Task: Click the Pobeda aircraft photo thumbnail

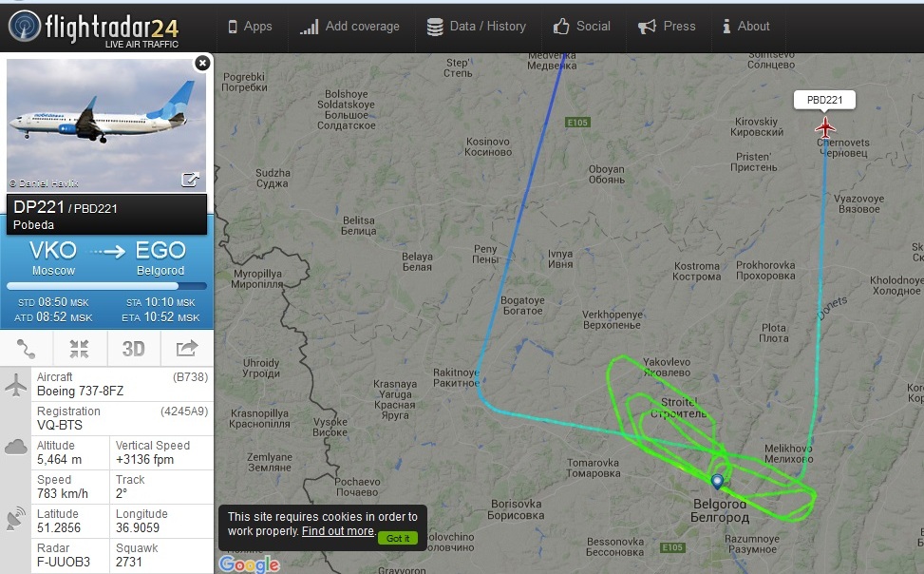Action: click(x=106, y=124)
